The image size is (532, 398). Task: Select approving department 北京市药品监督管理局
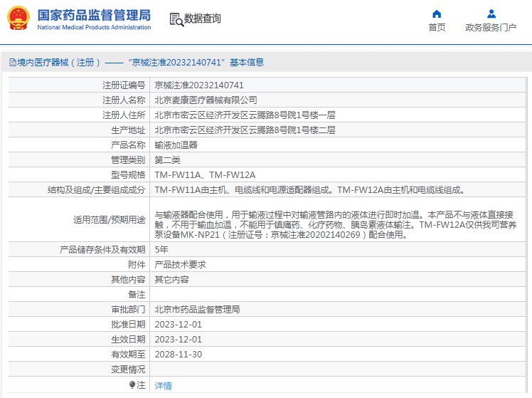[197, 310]
